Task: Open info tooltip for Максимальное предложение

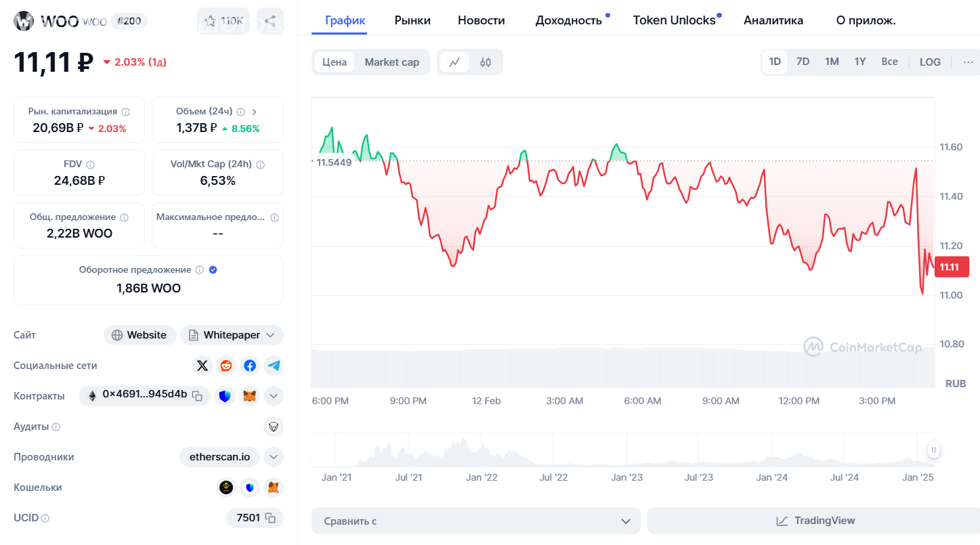Action: pyautogui.click(x=274, y=217)
